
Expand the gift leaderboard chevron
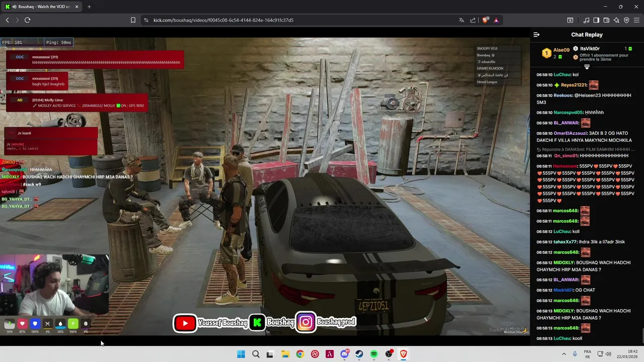587,67
